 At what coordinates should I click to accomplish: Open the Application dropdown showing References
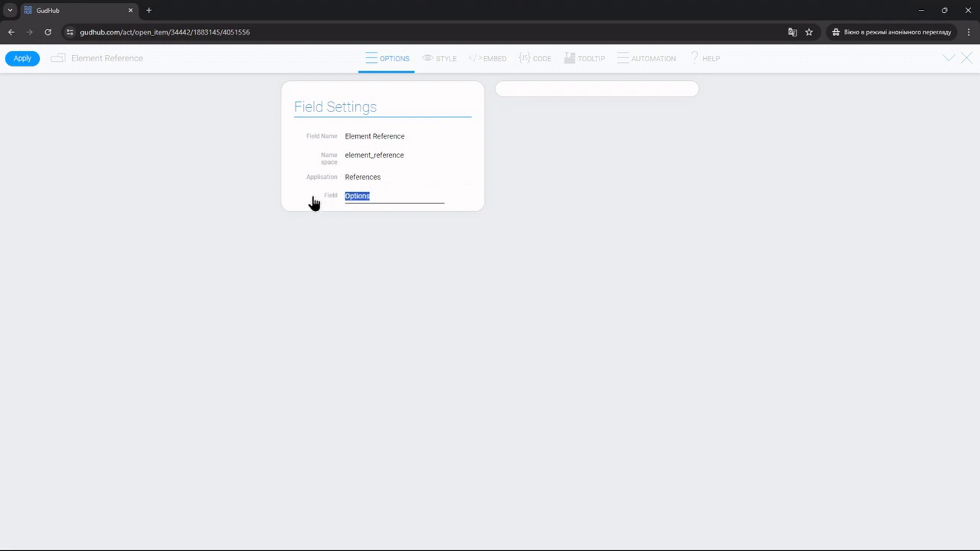click(394, 177)
